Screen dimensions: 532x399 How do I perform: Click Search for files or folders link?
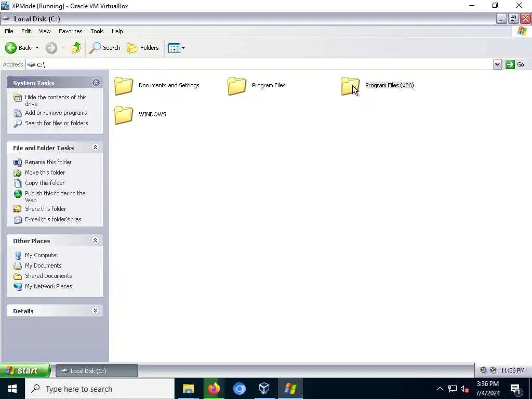point(56,123)
